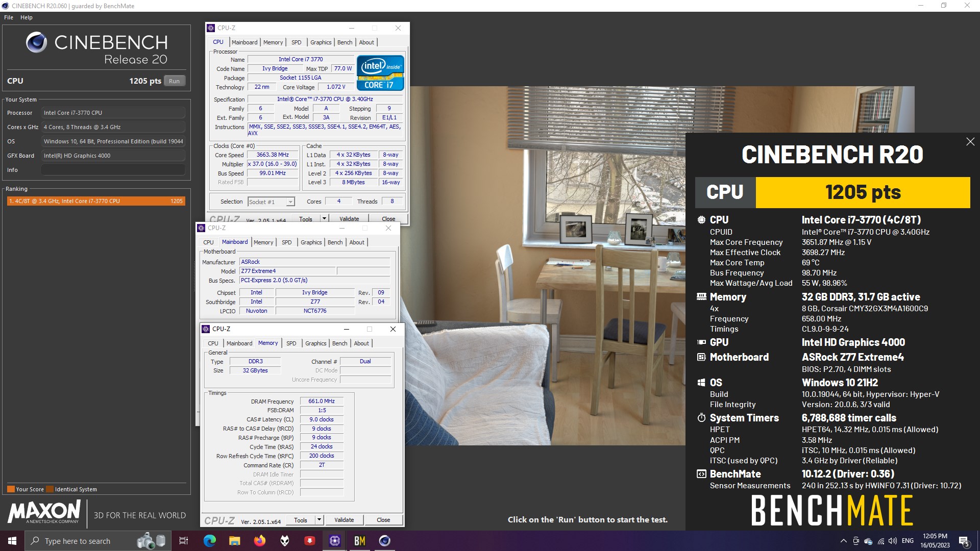
Task: Click Tools button in top CPU-Z window
Action: 306,219
